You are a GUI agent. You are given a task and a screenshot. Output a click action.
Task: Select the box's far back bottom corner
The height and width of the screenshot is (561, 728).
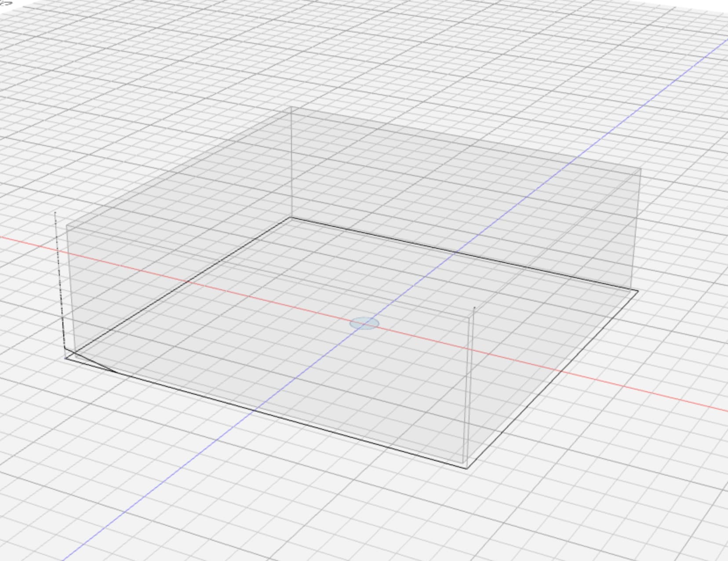tap(291, 217)
